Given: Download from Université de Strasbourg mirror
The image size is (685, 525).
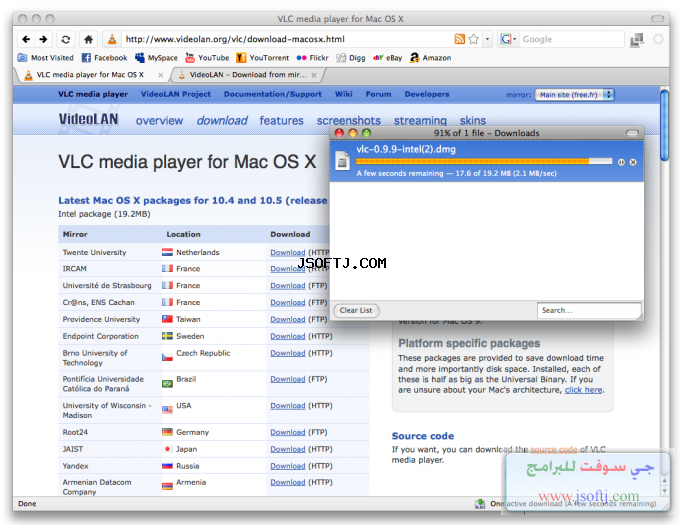Looking at the screenshot, I should pyautogui.click(x=287, y=286).
